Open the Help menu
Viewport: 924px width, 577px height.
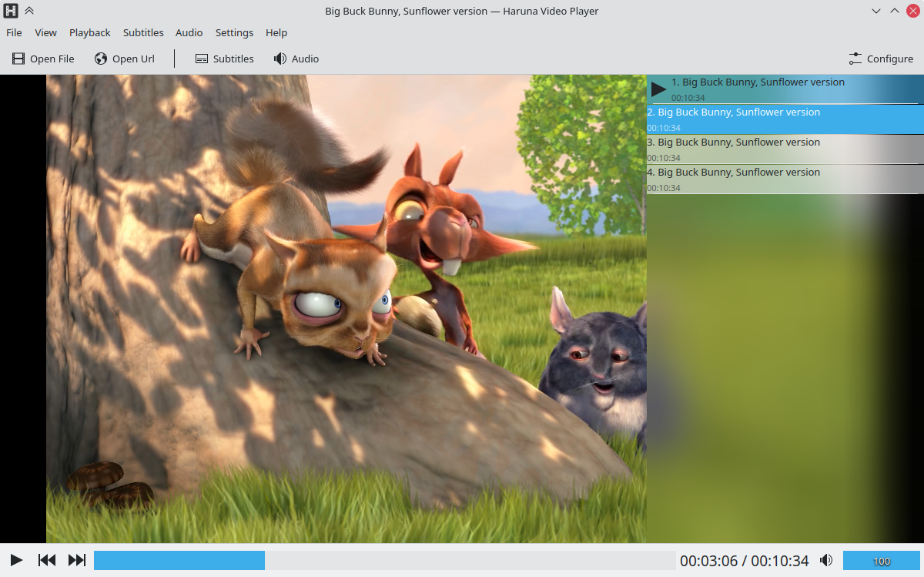276,32
